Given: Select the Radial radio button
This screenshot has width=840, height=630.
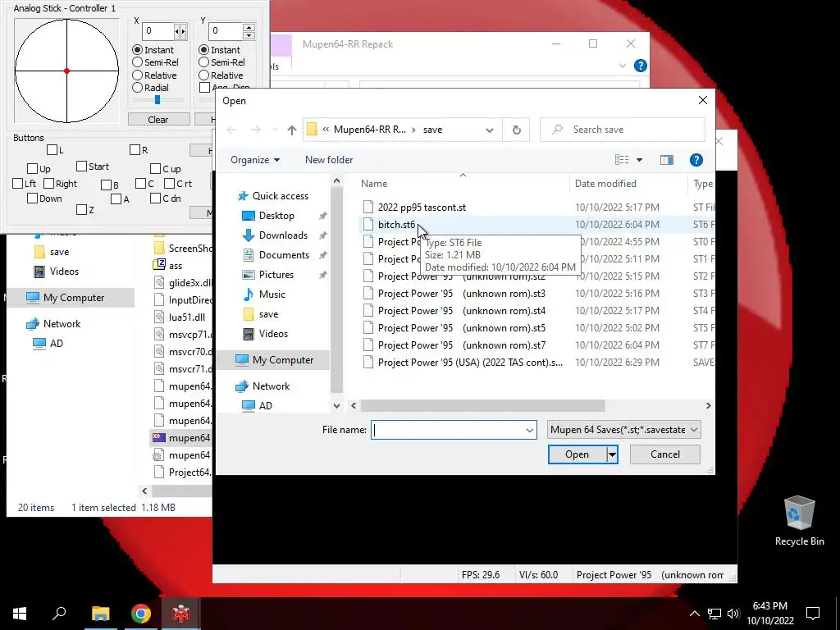Looking at the screenshot, I should click(138, 88).
